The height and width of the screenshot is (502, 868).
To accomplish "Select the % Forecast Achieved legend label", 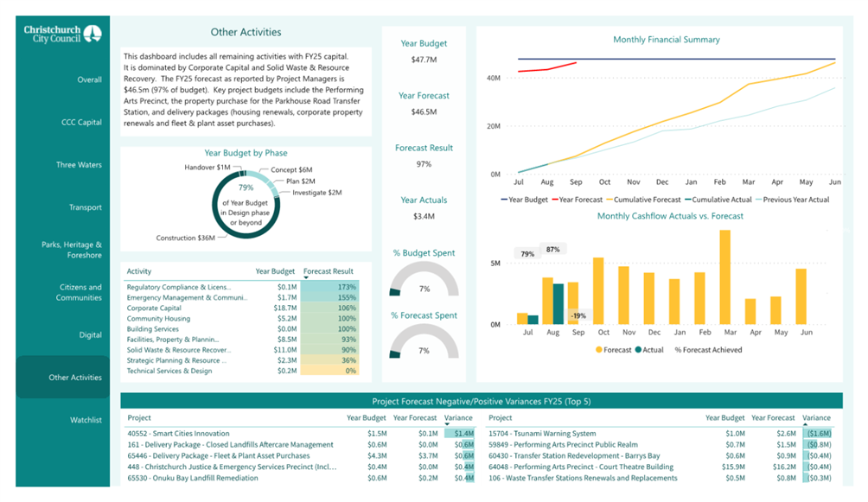I will click(709, 350).
